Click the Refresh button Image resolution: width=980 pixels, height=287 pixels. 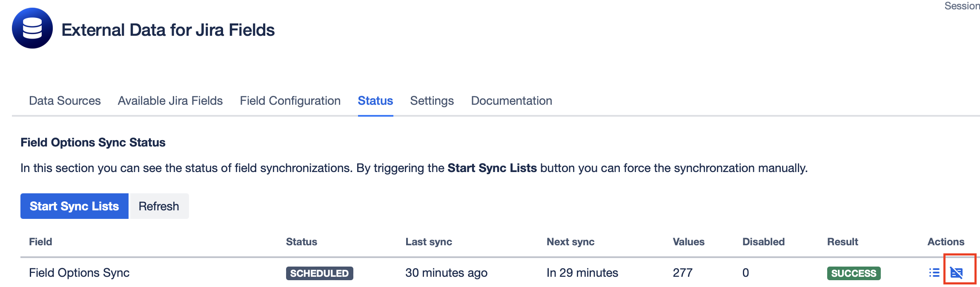(158, 206)
